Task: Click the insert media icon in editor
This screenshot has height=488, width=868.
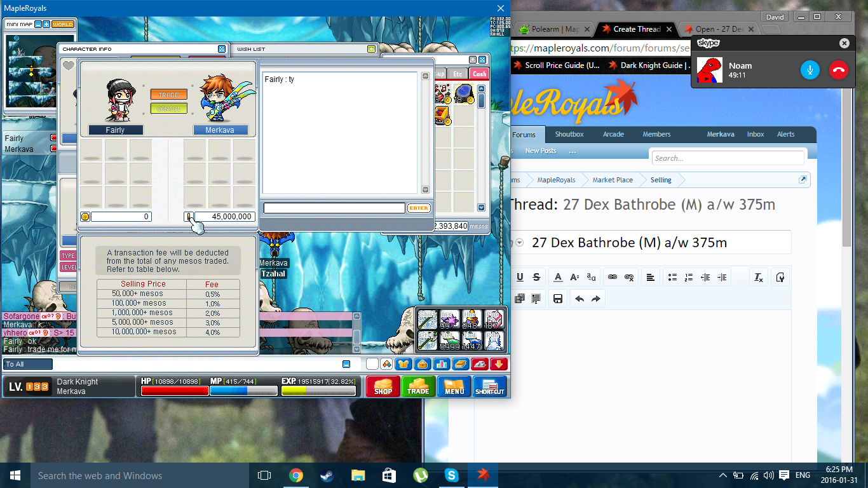Action: [520, 299]
